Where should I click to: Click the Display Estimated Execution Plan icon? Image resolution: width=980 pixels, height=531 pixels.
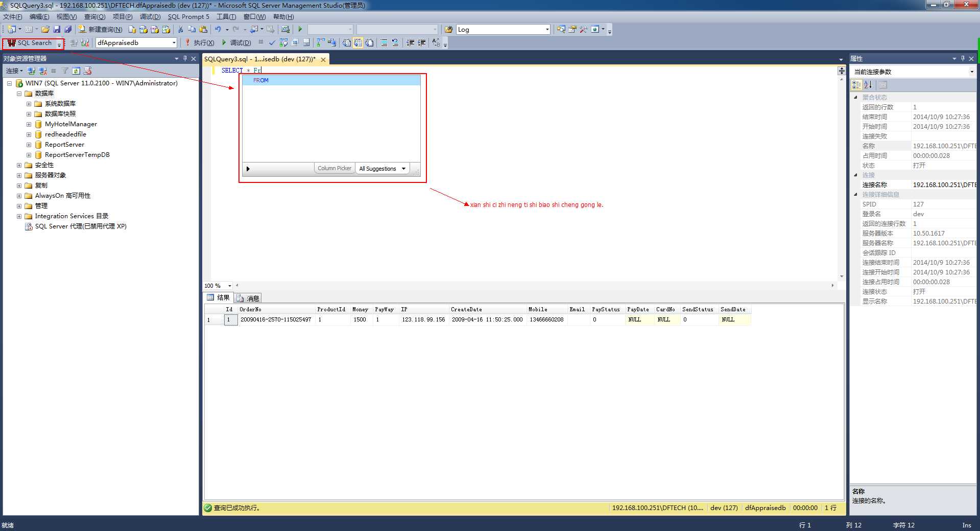click(x=283, y=42)
